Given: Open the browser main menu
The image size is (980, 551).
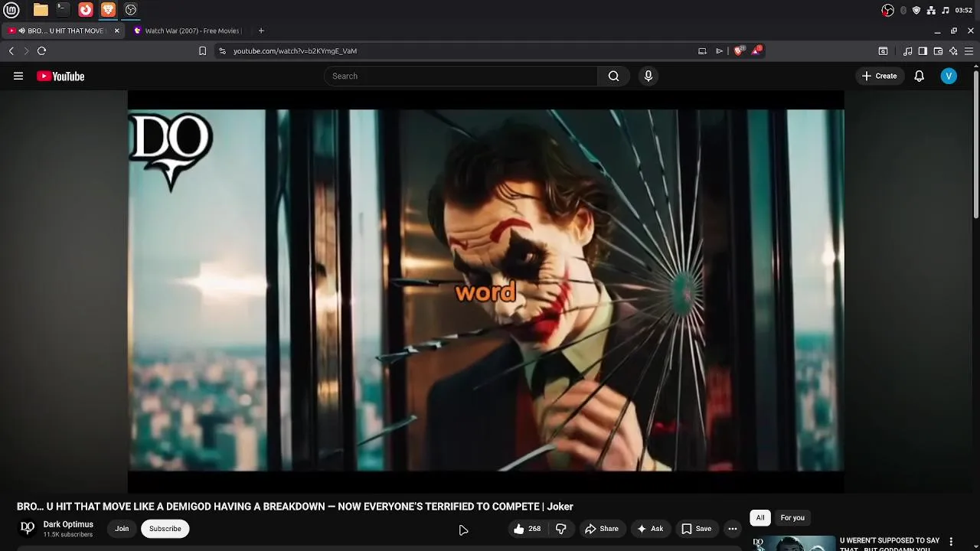Looking at the screenshot, I should (969, 51).
